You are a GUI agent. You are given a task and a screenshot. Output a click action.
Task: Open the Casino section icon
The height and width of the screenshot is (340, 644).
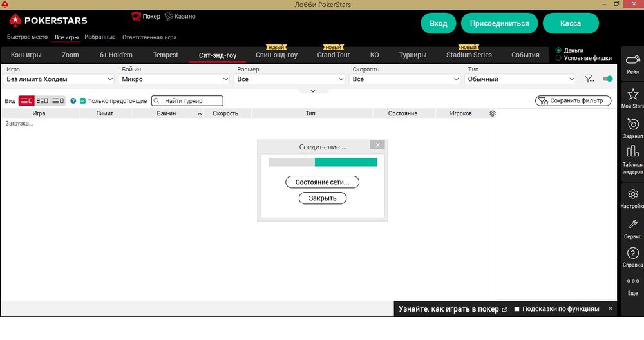[168, 17]
